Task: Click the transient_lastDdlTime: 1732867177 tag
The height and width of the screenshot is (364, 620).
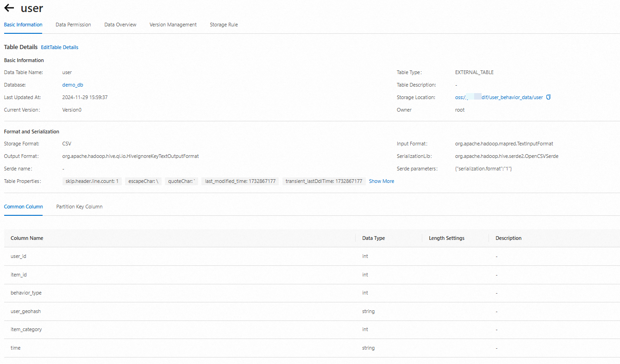Action: (x=324, y=181)
